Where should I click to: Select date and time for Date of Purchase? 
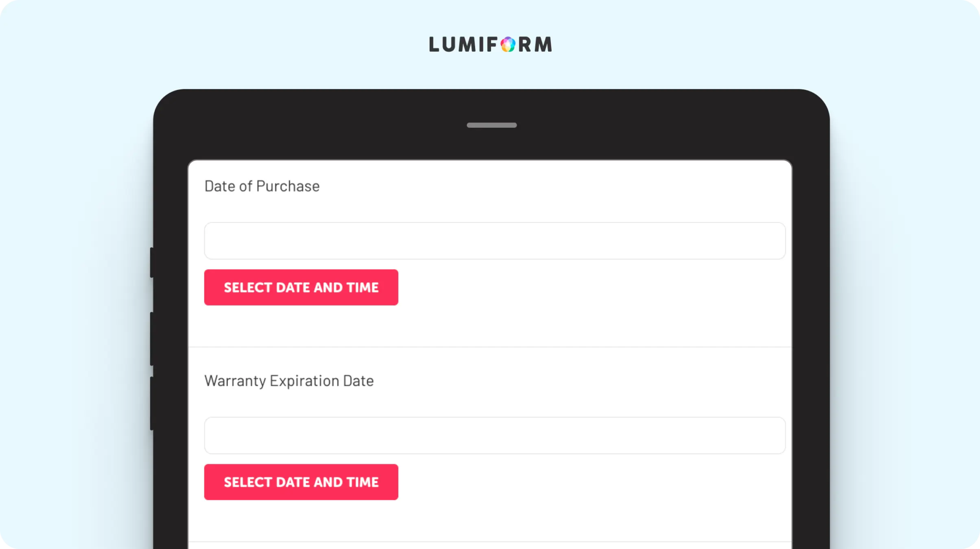coord(301,287)
